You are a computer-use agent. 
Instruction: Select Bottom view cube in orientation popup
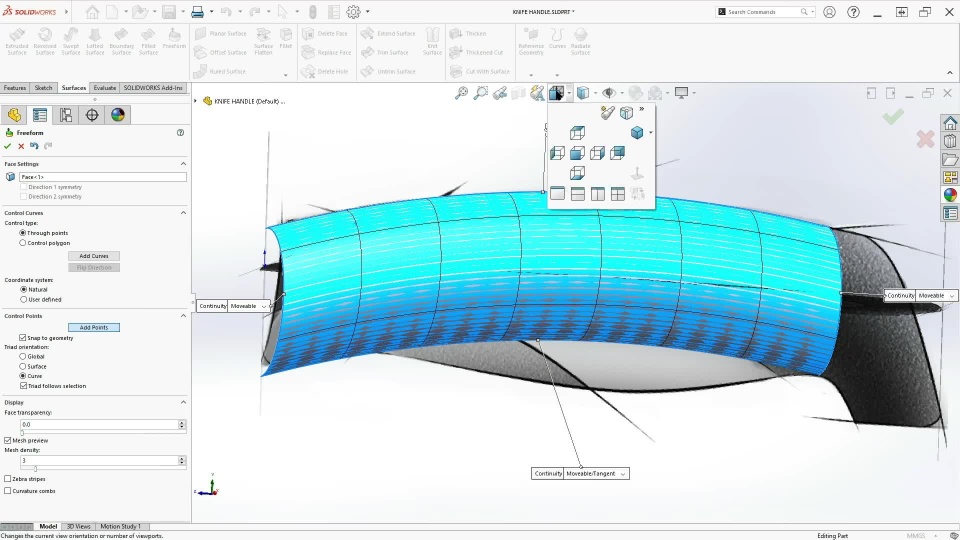pos(577,173)
